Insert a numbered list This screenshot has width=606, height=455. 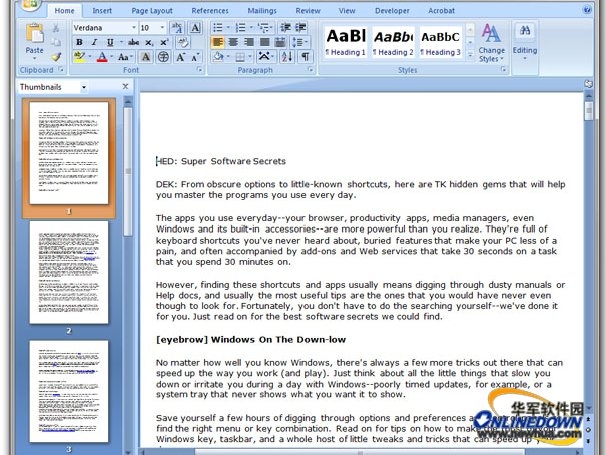coord(240,28)
